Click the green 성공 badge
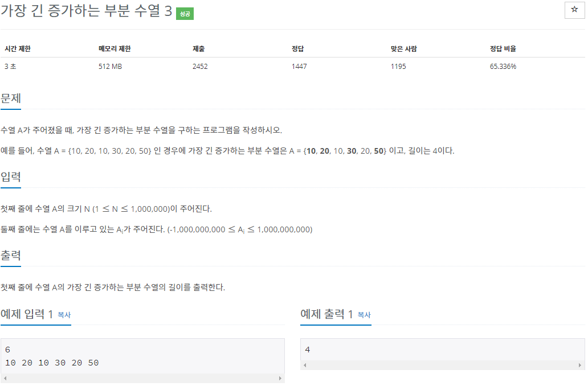 [186, 14]
